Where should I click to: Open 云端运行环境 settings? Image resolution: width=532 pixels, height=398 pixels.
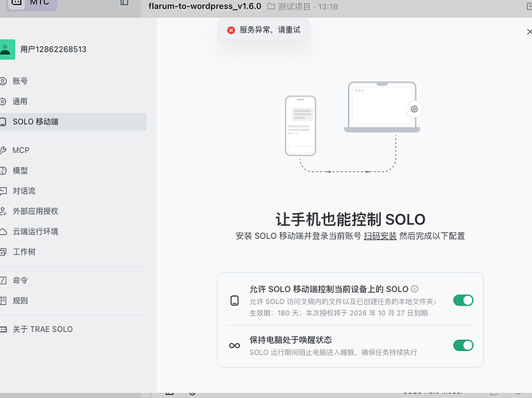[72, 232]
